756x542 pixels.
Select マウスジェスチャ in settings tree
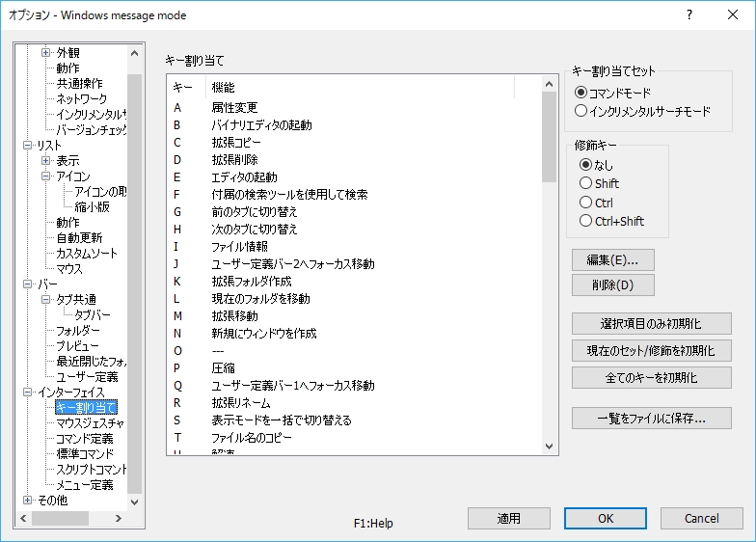[91, 422]
